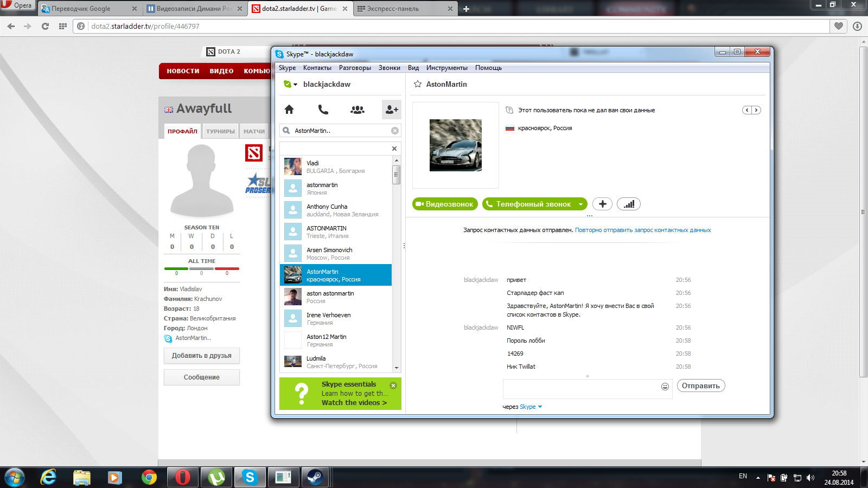The image size is (868, 488).
Task: Open Chrome from the taskbar
Action: click(x=149, y=477)
